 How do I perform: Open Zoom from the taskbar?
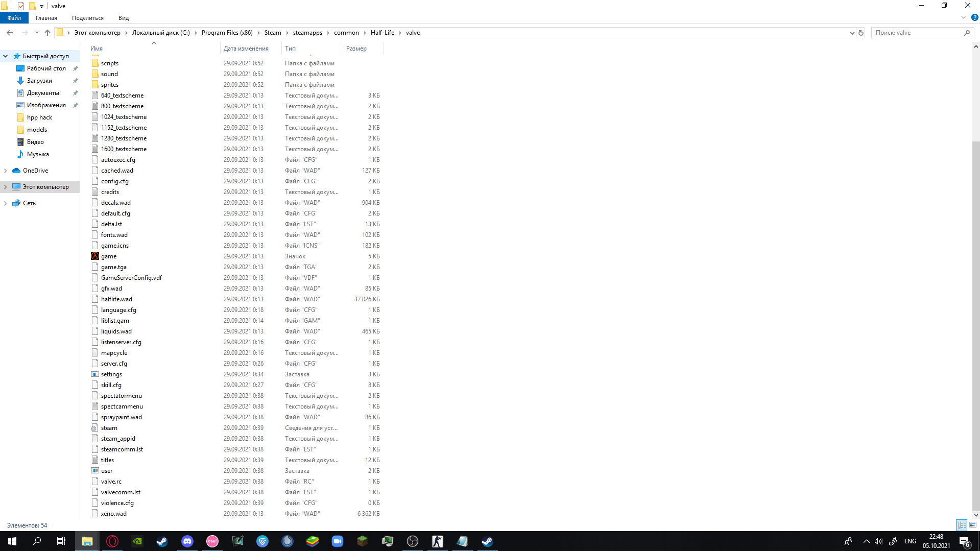[338, 541]
